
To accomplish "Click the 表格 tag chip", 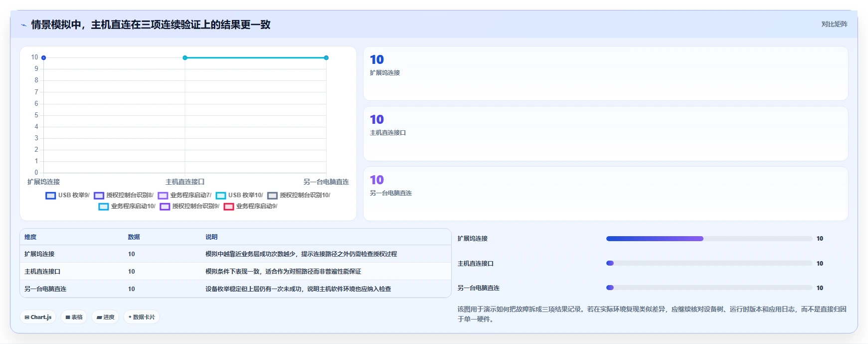I will pos(74,317).
